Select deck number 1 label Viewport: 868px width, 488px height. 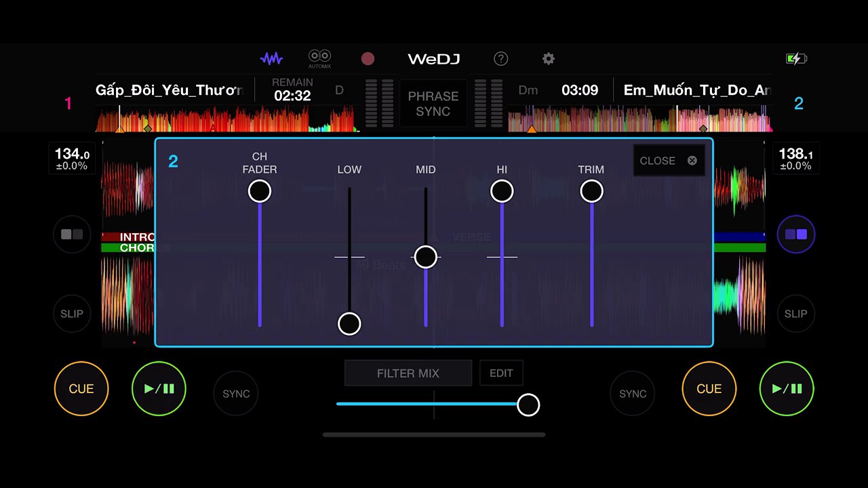coord(68,104)
